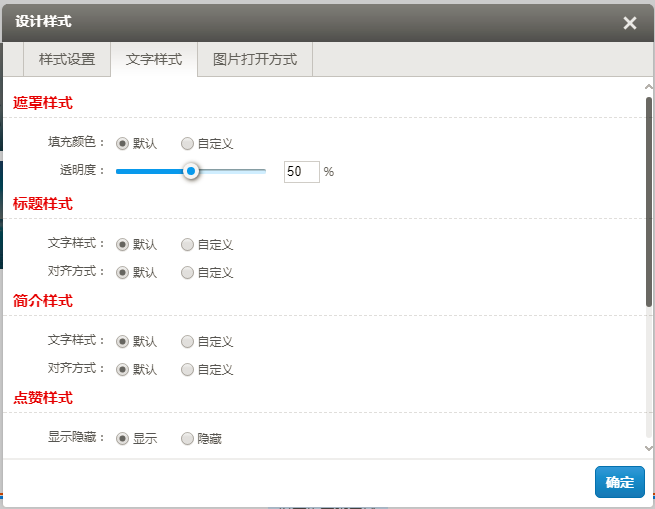The height and width of the screenshot is (509, 655).
Task: Choose 自定义 for 简介样式 对齐方式
Action: tap(187, 369)
